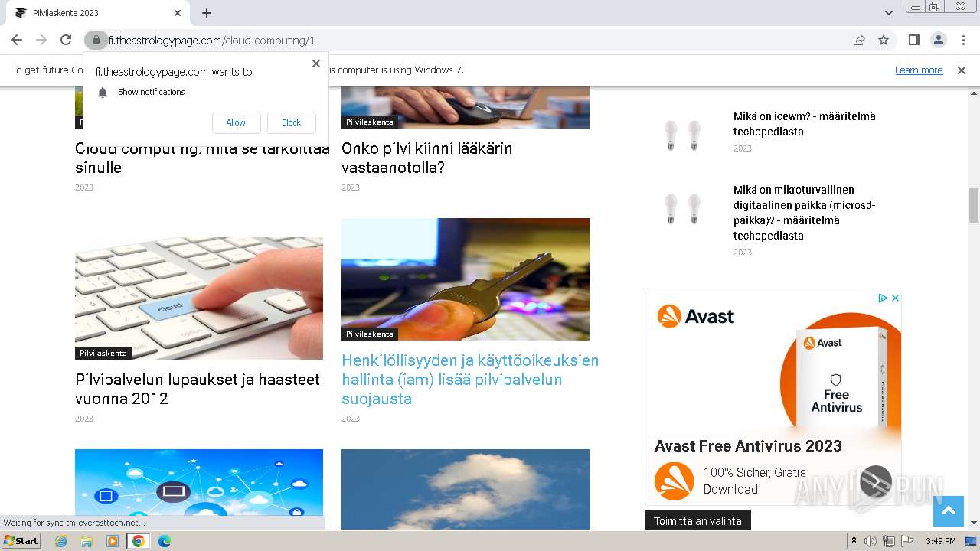Viewport: 980px width, 551px height.
Task: Click the light bulb thumbnail beside microsd article
Action: pyautogui.click(x=682, y=208)
